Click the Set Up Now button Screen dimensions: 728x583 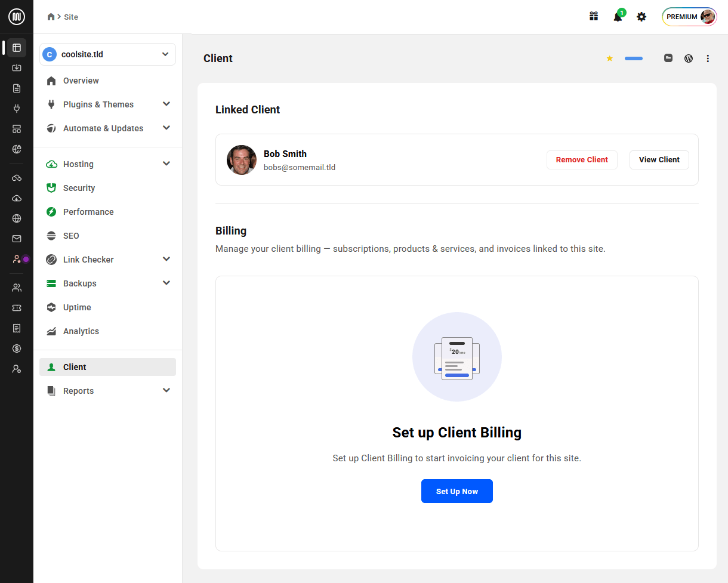point(457,491)
